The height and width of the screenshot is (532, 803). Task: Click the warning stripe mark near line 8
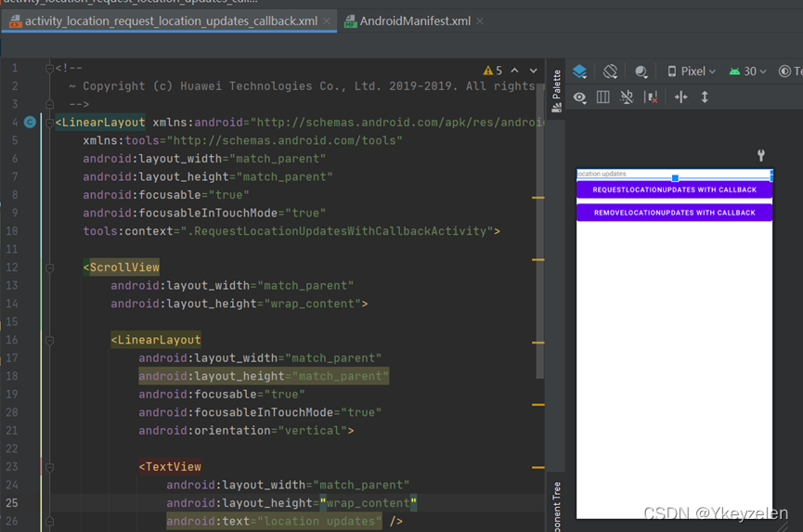click(538, 197)
